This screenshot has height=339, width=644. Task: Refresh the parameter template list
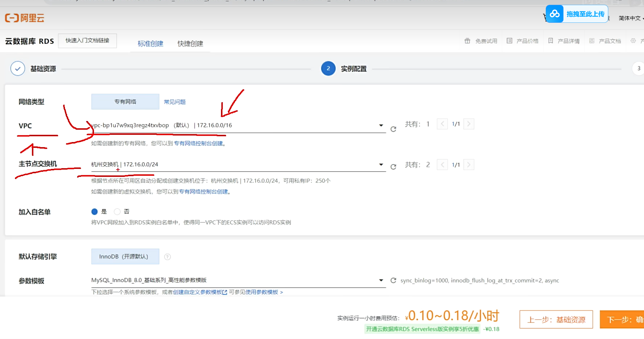393,280
